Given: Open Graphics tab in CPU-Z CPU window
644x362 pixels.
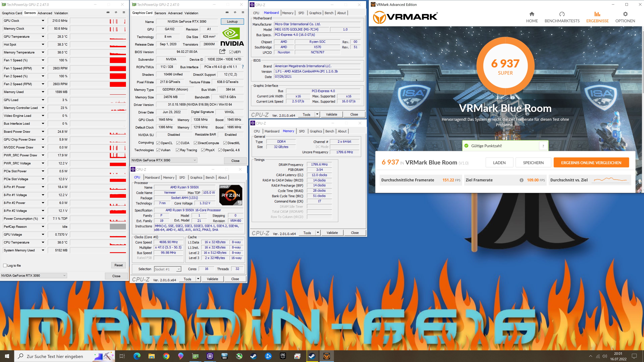Looking at the screenshot, I should [196, 177].
